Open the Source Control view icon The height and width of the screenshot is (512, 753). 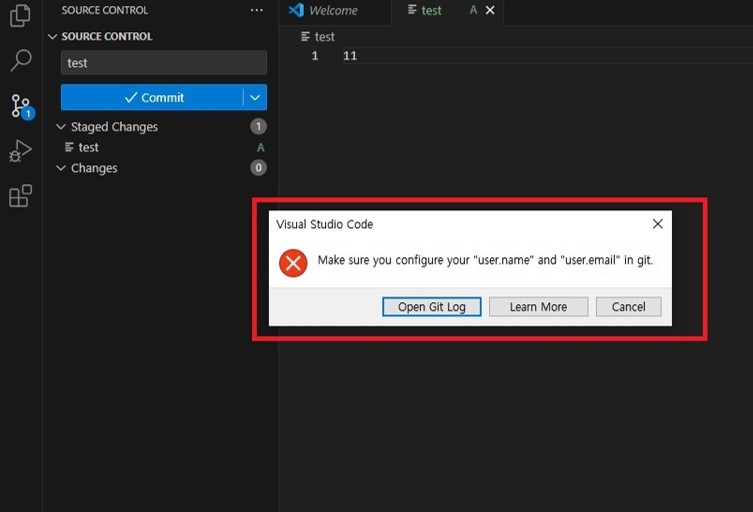click(x=22, y=106)
